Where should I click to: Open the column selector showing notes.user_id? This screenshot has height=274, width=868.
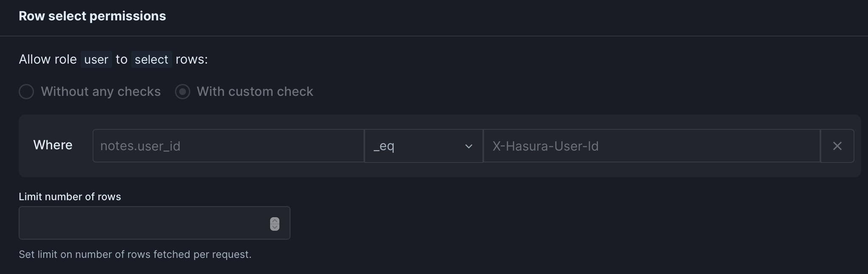[x=228, y=145]
